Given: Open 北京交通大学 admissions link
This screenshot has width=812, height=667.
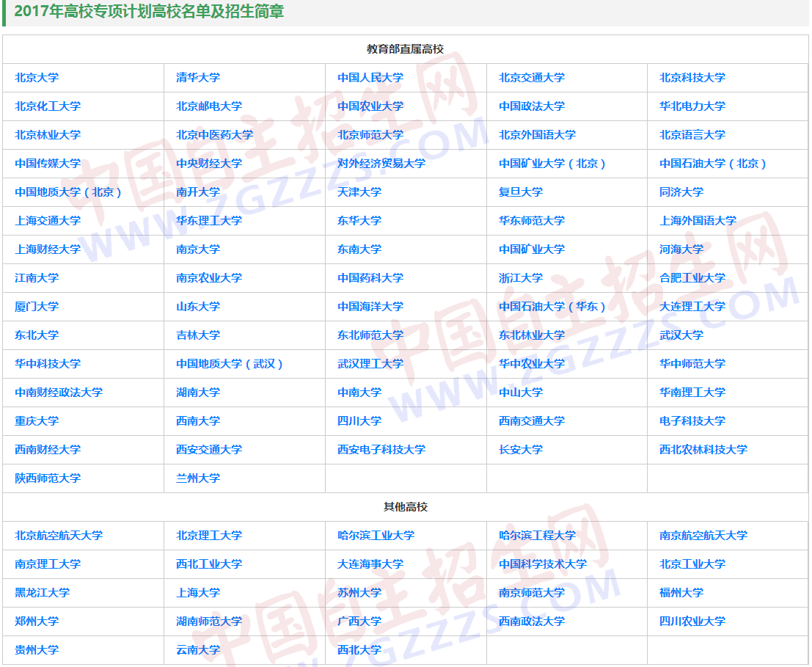Looking at the screenshot, I should pyautogui.click(x=531, y=78).
